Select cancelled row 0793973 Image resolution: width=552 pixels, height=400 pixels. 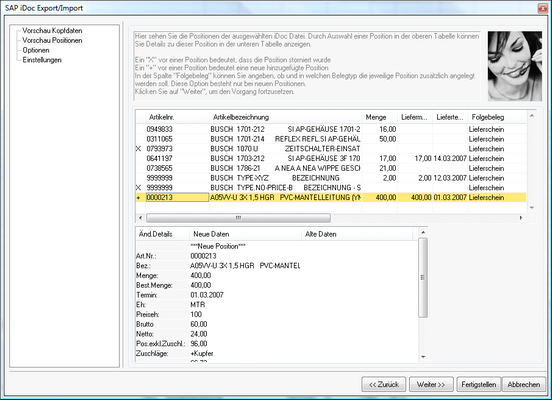point(331,149)
